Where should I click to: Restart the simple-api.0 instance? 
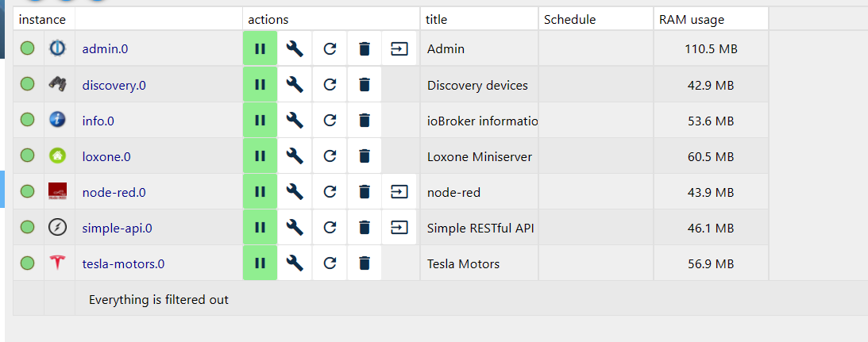330,228
